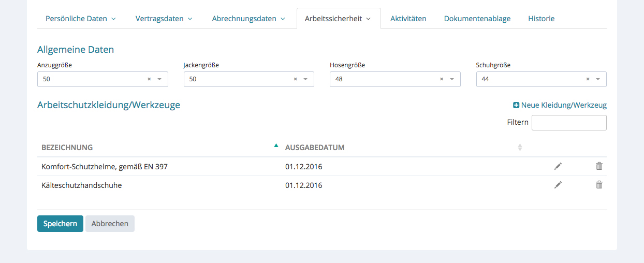Expand the Jackengröße dropdown list

pos(305,79)
